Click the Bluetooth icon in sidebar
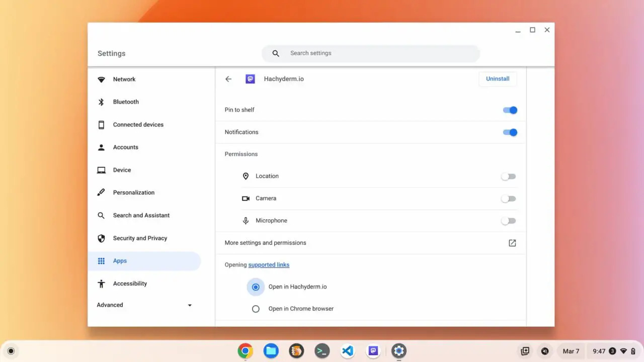This screenshot has height=362, width=644. click(101, 102)
